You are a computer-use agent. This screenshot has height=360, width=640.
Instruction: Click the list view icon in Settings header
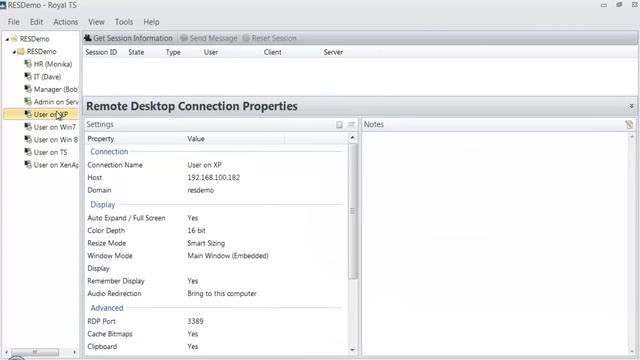[x=351, y=124]
